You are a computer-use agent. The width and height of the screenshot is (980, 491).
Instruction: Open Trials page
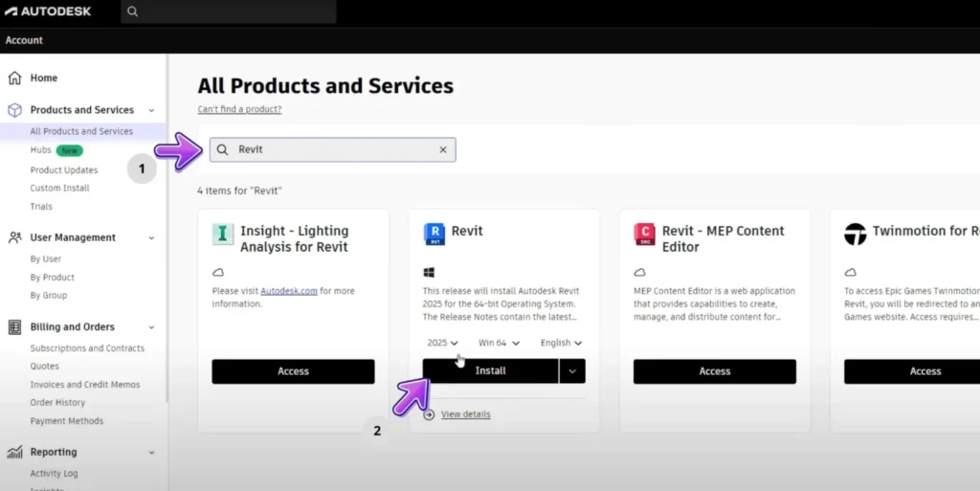tap(41, 206)
